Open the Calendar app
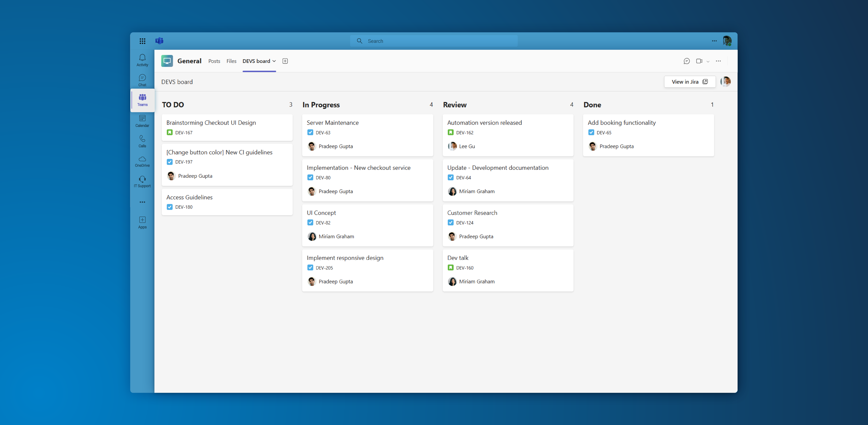868x425 pixels. 142,121
